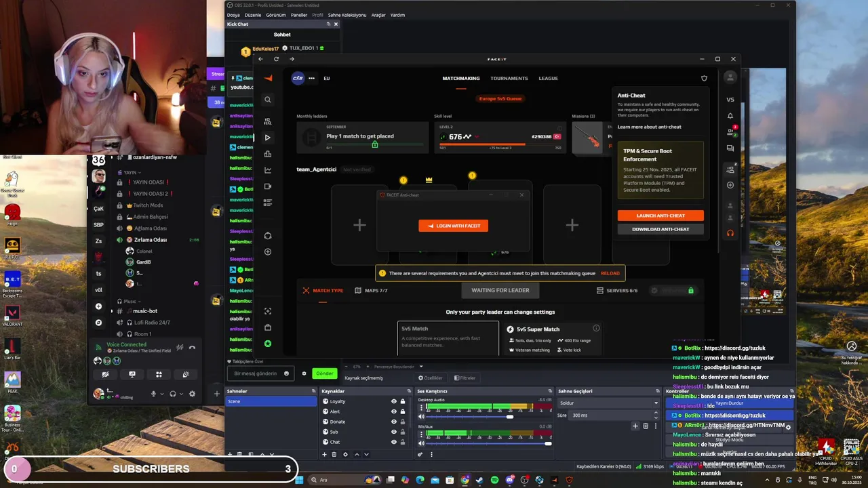Toggle visibility of Alert source
The image size is (868, 488).
[393, 411]
